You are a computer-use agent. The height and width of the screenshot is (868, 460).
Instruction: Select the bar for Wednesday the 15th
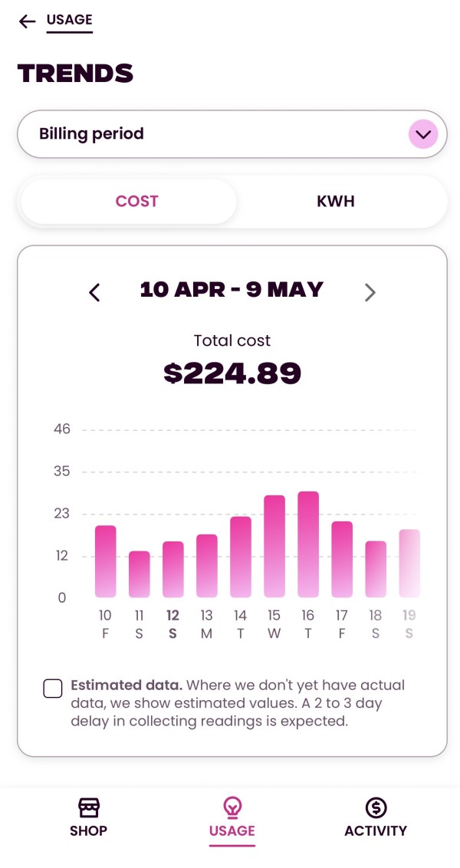point(274,547)
